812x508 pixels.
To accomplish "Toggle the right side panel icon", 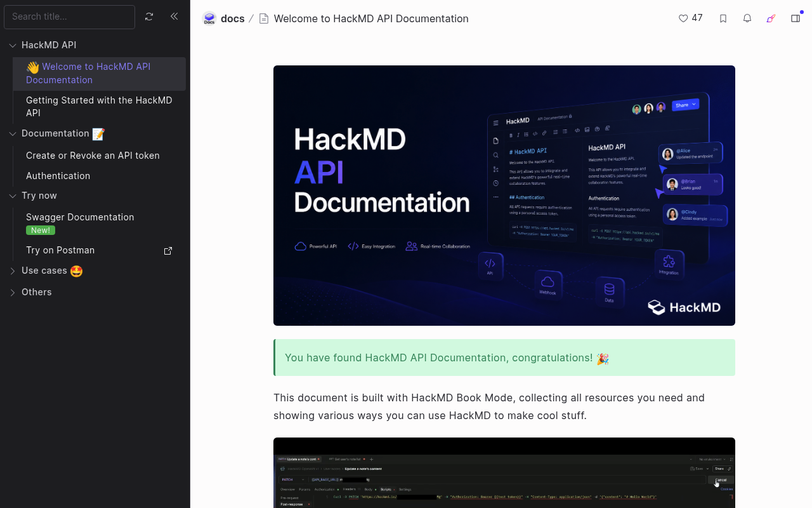I will (796, 18).
